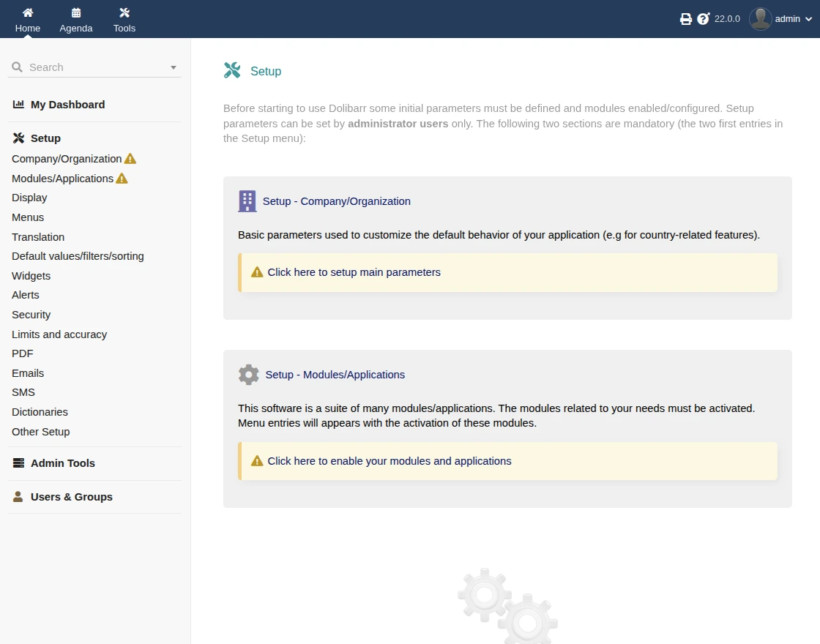Click warning icon next to Company/Organization menu
This screenshot has height=644, width=820.
[130, 159]
